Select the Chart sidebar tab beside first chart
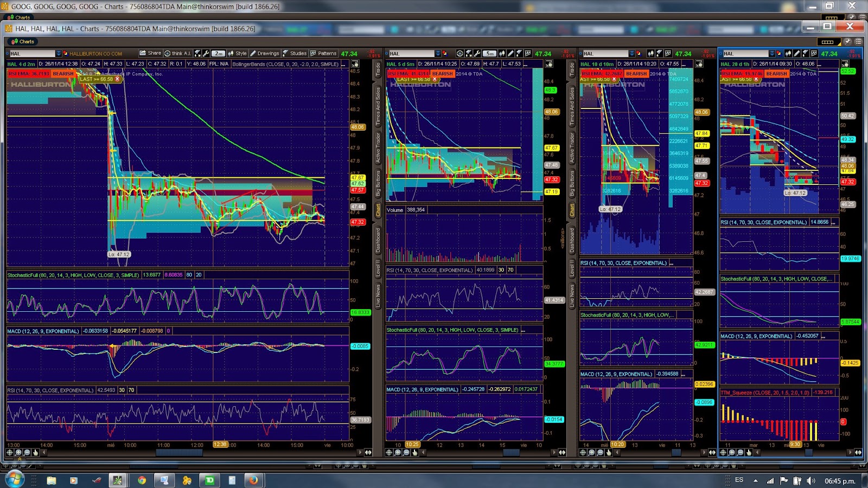This screenshot has width=868, height=488. pos(378,210)
